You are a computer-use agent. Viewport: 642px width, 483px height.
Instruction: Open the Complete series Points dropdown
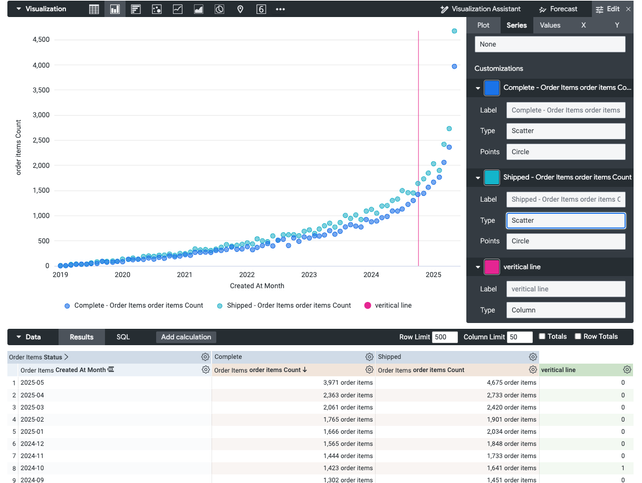click(566, 152)
